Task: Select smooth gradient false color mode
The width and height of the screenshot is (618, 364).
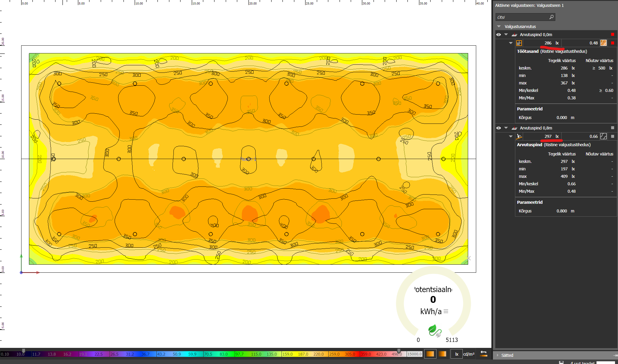Action: click(x=430, y=354)
